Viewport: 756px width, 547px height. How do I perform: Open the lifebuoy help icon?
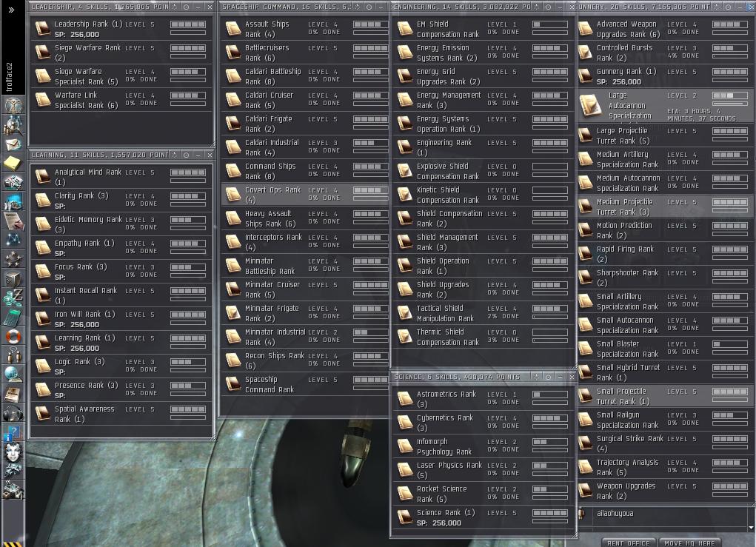click(x=13, y=336)
